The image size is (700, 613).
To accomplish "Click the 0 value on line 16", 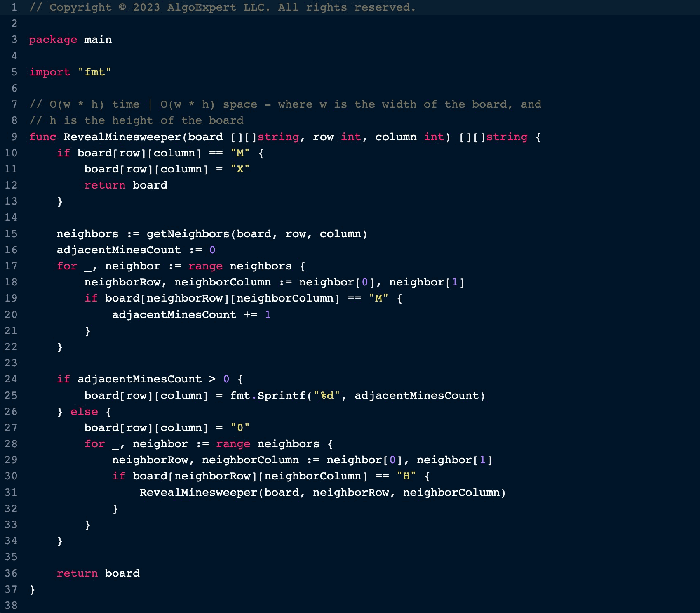I will click(212, 250).
